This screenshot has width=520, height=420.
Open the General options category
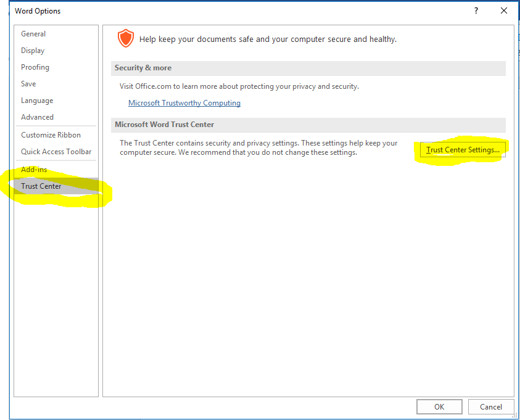tap(56, 34)
